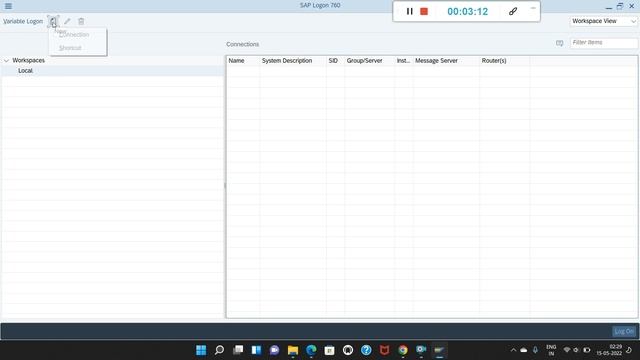The image size is (640, 360).
Task: Open the round black-and-white taskbar app
Action: click(348, 350)
